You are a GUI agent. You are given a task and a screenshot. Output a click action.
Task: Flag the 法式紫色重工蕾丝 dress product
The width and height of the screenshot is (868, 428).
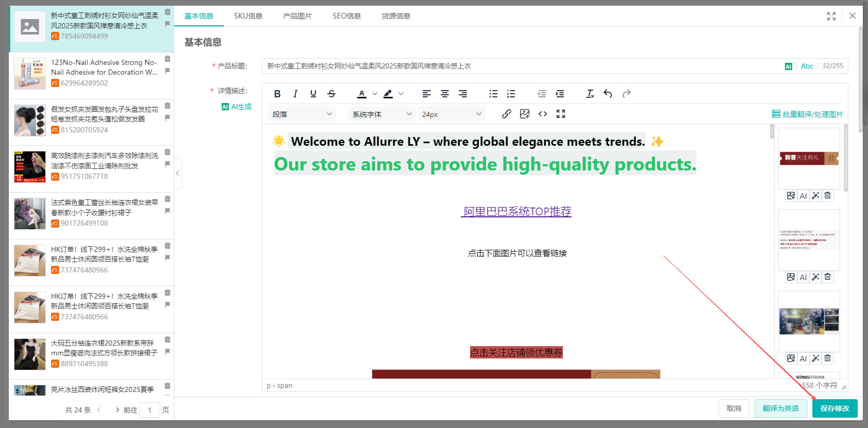[x=168, y=211]
